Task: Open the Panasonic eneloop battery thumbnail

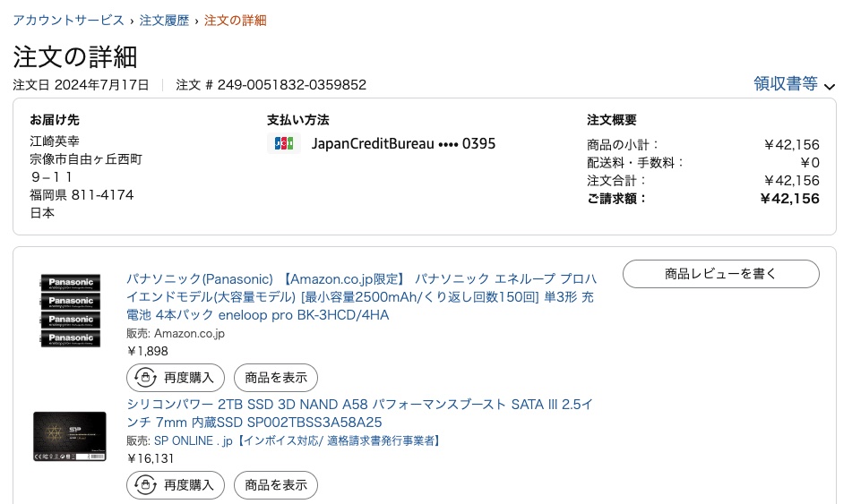Action: point(71,309)
